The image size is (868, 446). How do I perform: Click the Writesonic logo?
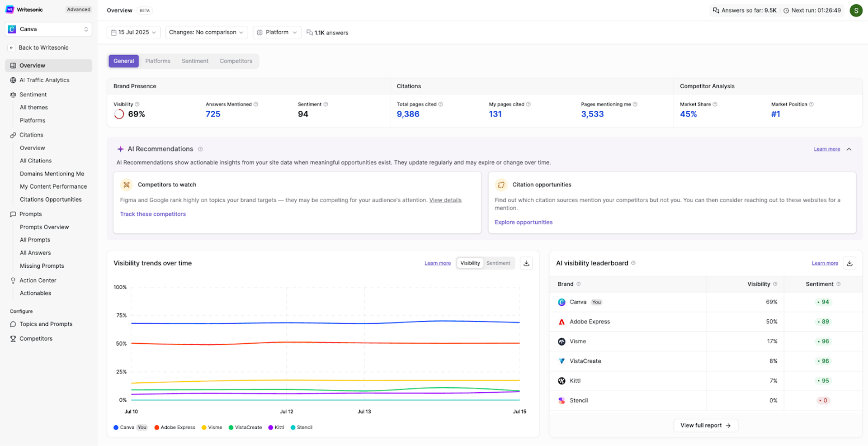(x=10, y=9)
